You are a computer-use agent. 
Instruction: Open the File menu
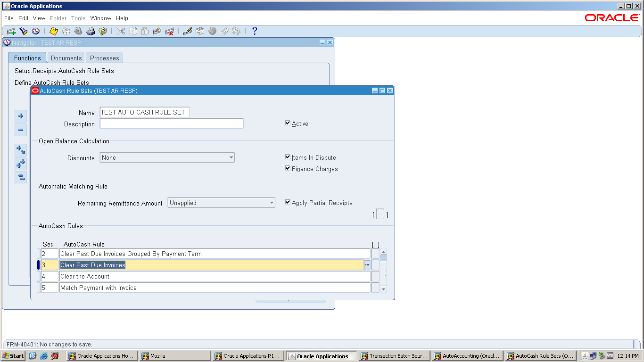[9, 18]
